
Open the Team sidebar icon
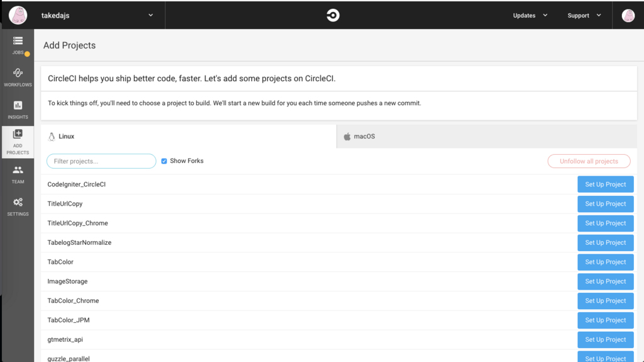(18, 170)
